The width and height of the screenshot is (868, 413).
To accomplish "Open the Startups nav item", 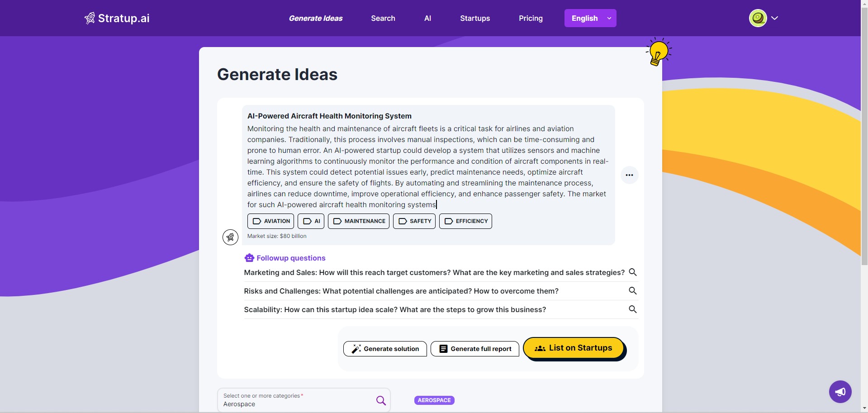I will [475, 18].
